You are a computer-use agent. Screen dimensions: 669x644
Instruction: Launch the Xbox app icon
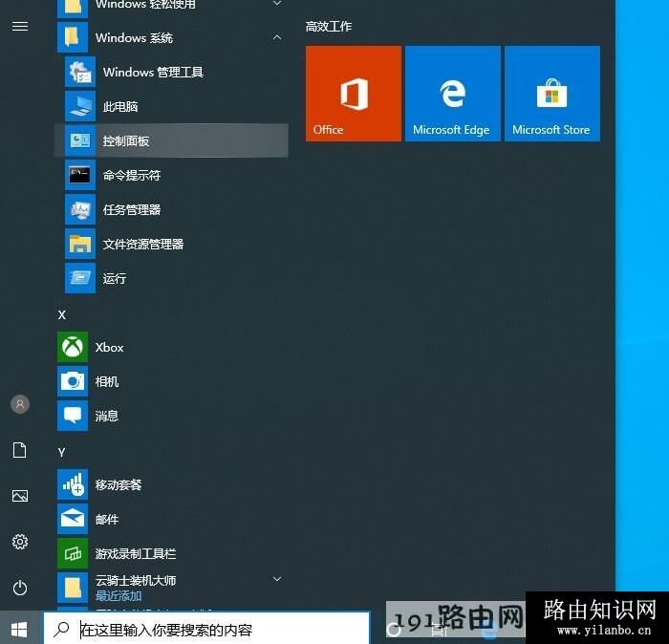[x=73, y=347]
